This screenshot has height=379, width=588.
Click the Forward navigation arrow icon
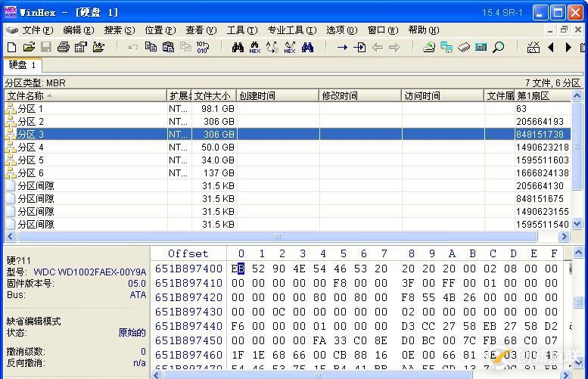tap(394, 47)
